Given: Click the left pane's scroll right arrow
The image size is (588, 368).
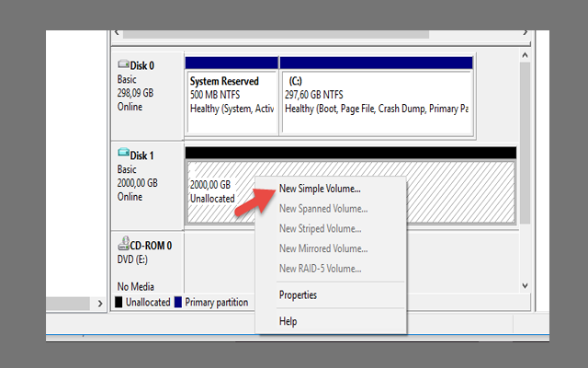Looking at the screenshot, I should 100,304.
